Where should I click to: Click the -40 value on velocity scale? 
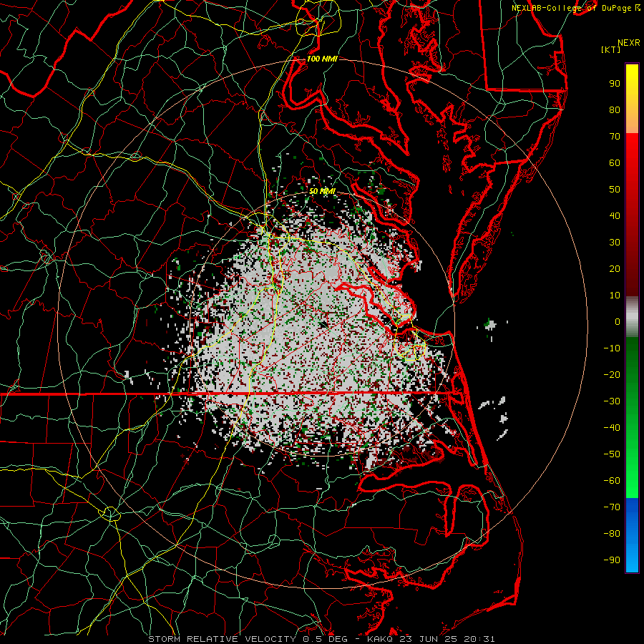click(612, 428)
